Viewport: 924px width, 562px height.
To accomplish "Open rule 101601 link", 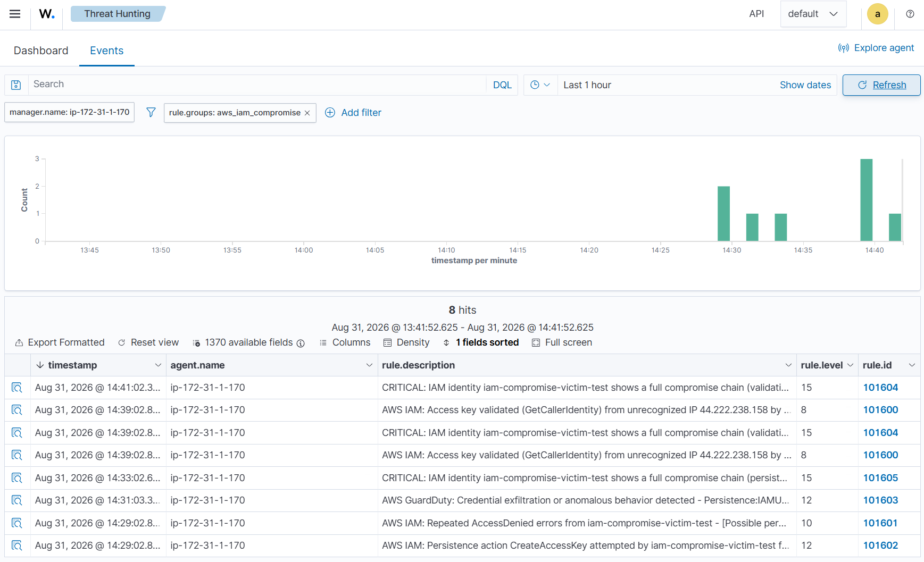I will click(880, 523).
